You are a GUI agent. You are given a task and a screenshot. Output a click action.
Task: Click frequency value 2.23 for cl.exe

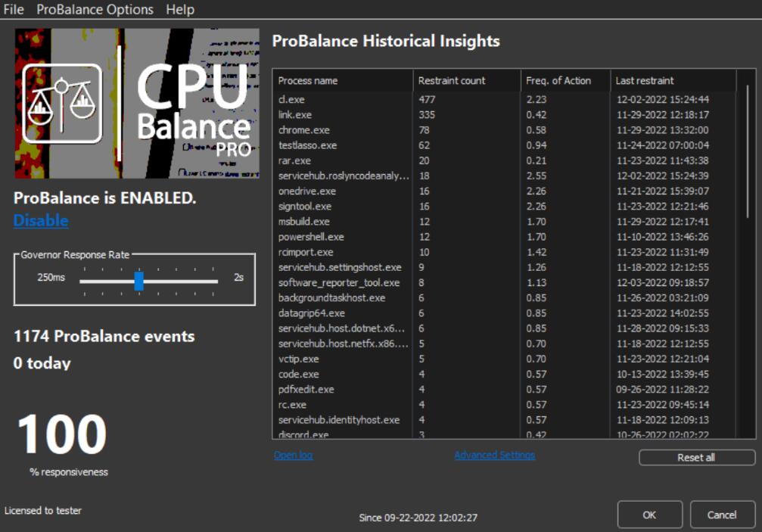[x=537, y=100]
